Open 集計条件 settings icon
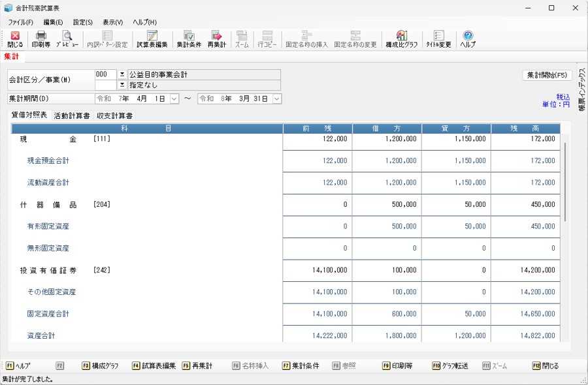The image size is (588, 385). (x=189, y=39)
